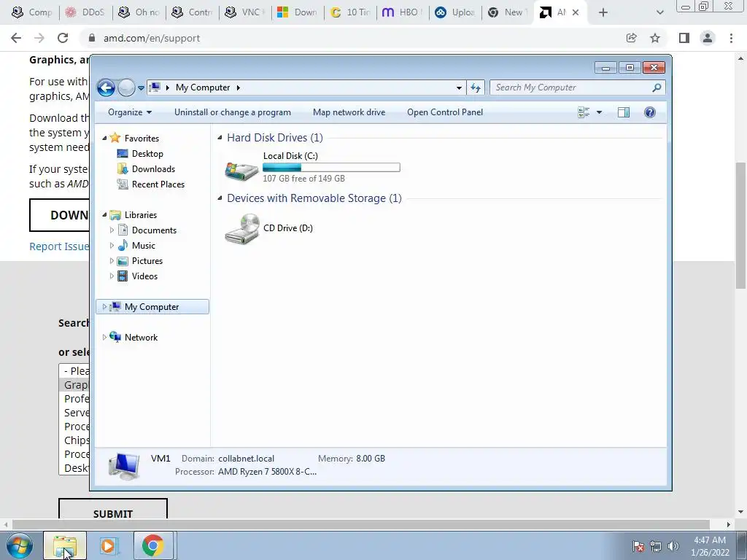Select the Documents library icon
This screenshot has height=560, width=747.
point(123,230)
